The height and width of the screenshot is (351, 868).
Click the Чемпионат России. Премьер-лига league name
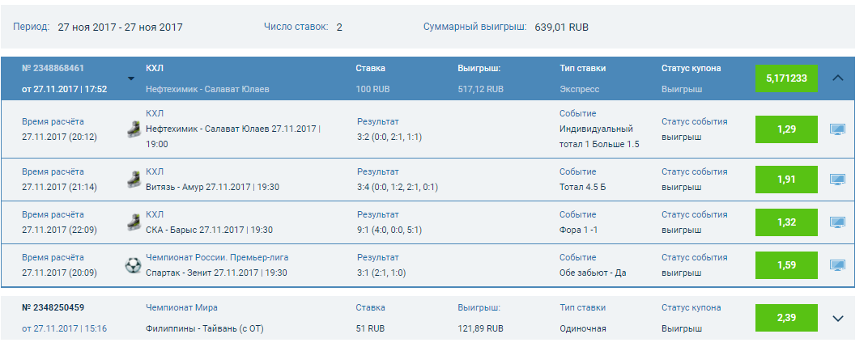[x=217, y=257]
